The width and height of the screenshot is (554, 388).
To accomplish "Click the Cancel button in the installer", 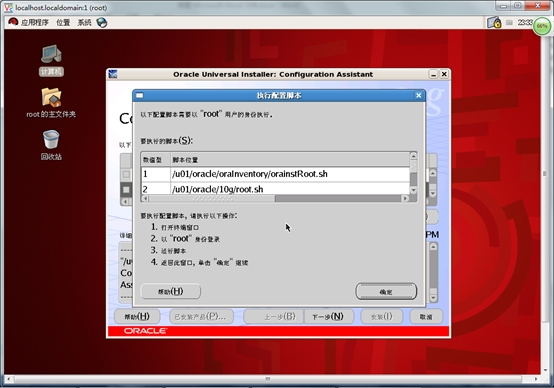I will click(x=426, y=317).
